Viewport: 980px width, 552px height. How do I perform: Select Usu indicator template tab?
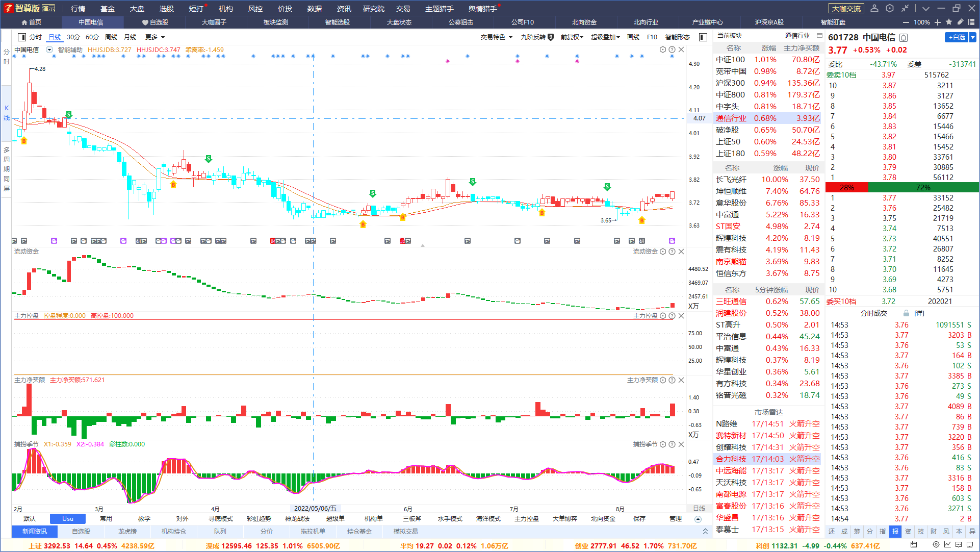(68, 519)
